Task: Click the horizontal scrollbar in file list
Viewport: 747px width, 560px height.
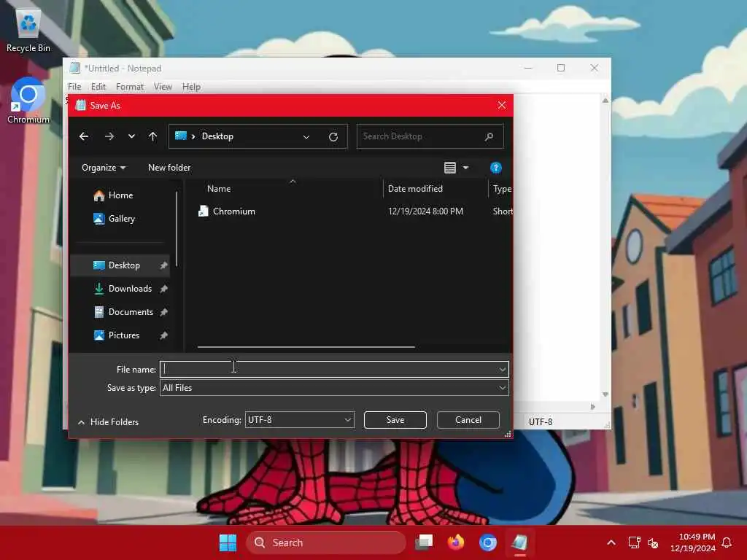Action: 306,347
